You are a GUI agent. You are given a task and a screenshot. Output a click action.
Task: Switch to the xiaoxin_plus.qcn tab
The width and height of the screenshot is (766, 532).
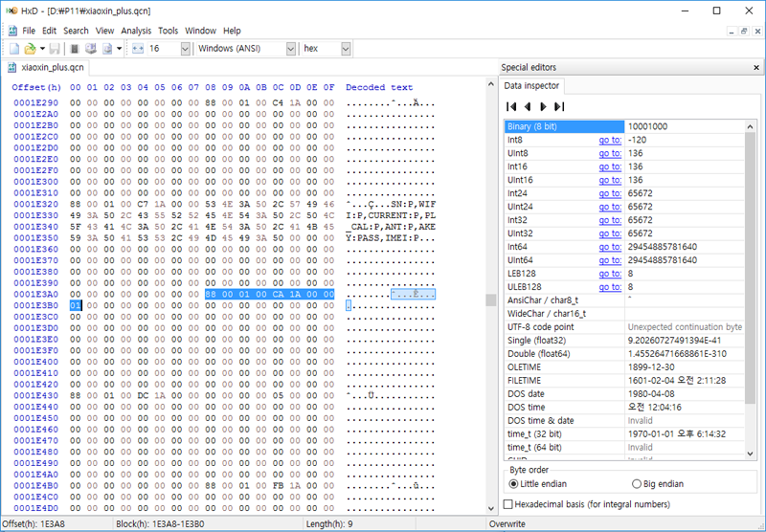(45, 67)
